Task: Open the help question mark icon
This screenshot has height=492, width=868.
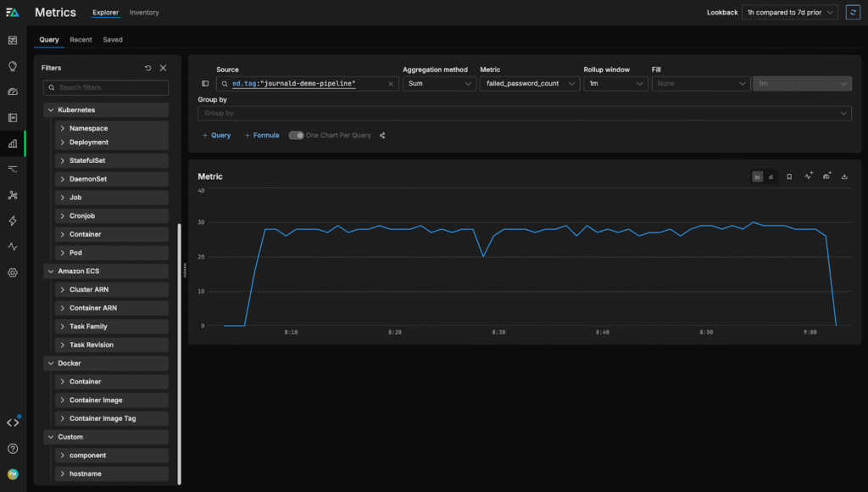Action: pos(13,448)
